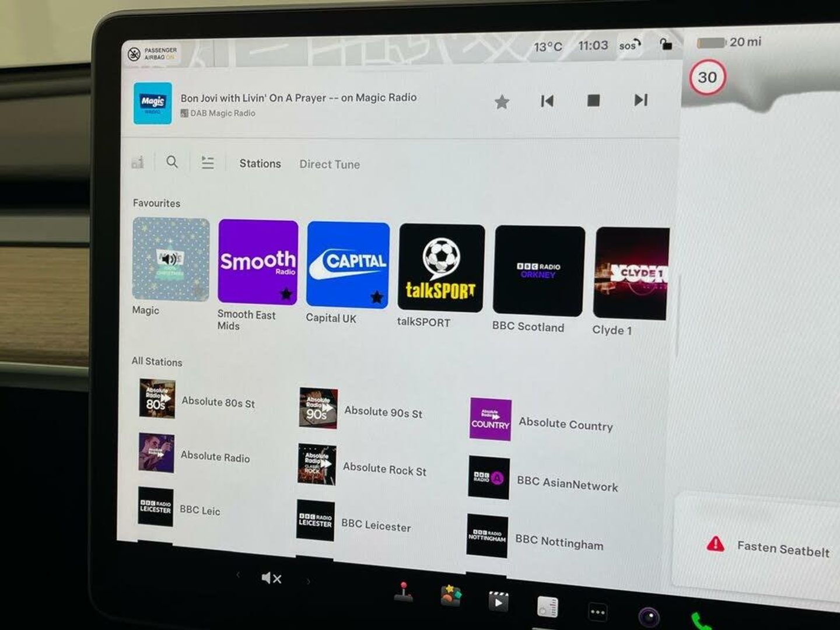Tap the 'Bon Jovi with Livin' On A Prayer' title
The height and width of the screenshot is (630, 840).
(299, 97)
